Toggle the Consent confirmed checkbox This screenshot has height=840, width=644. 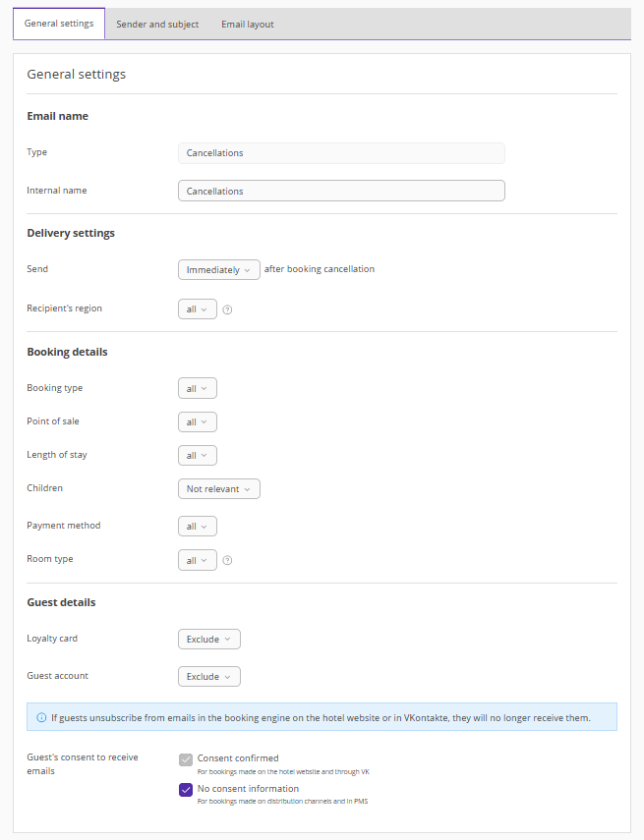(186, 758)
